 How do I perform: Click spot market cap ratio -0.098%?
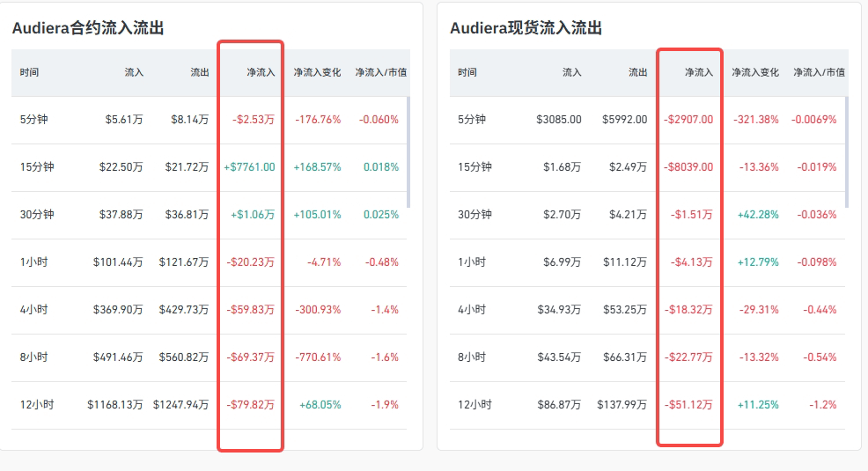(x=817, y=262)
